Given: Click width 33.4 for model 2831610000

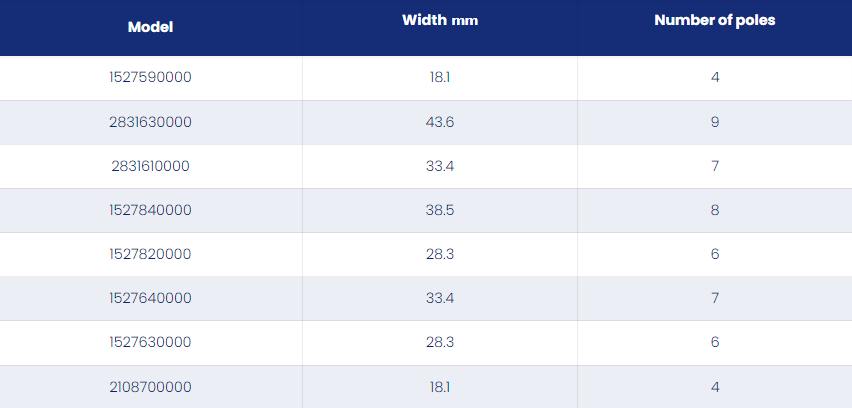Looking at the screenshot, I should point(440,166).
